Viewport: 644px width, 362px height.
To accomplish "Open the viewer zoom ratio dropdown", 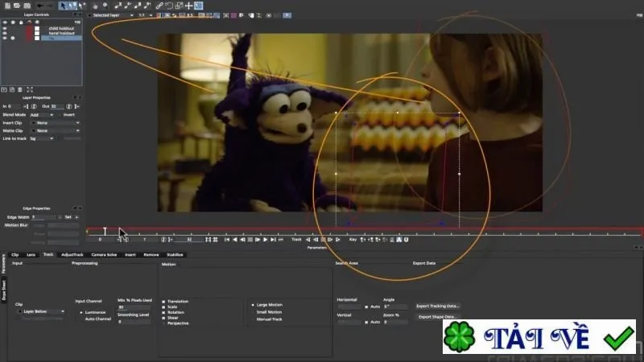I will 145,15.
